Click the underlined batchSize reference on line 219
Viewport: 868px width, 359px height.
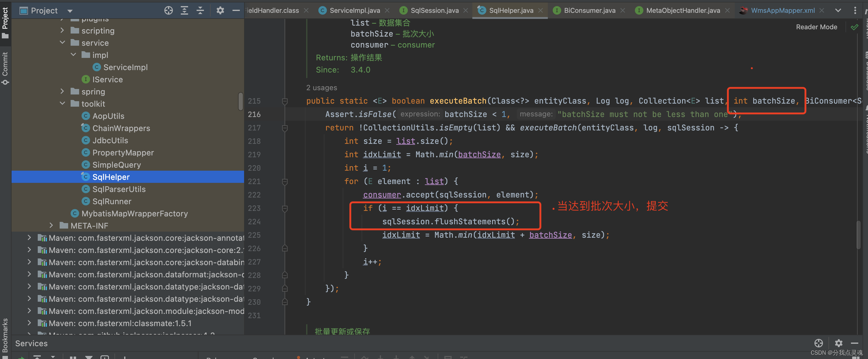pyautogui.click(x=479, y=155)
